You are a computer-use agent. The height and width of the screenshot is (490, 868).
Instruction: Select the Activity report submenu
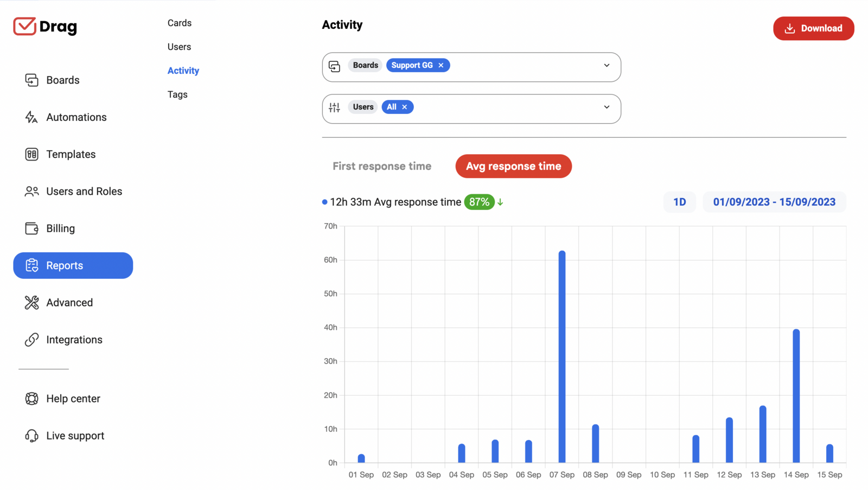[x=183, y=71]
